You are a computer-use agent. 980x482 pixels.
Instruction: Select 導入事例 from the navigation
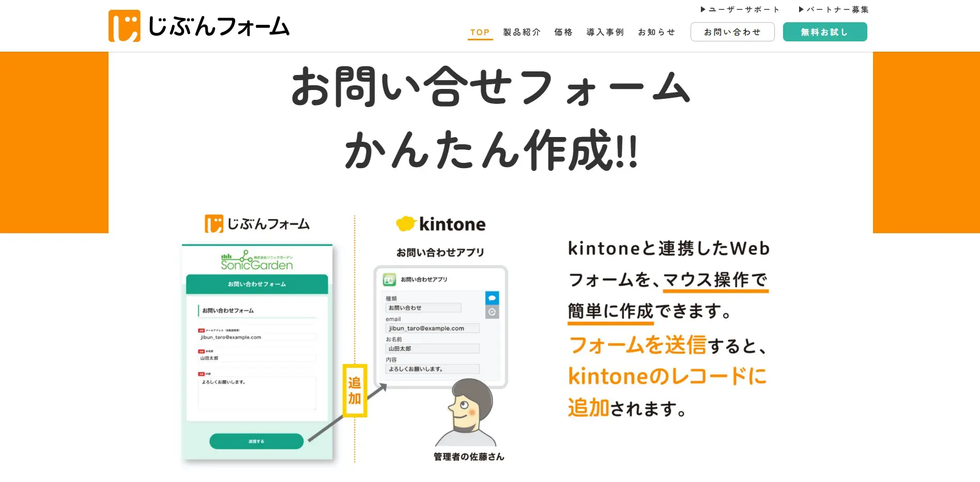pos(605,32)
